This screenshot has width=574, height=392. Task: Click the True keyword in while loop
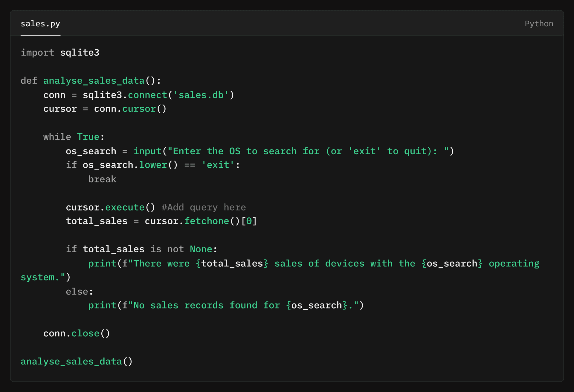click(88, 137)
